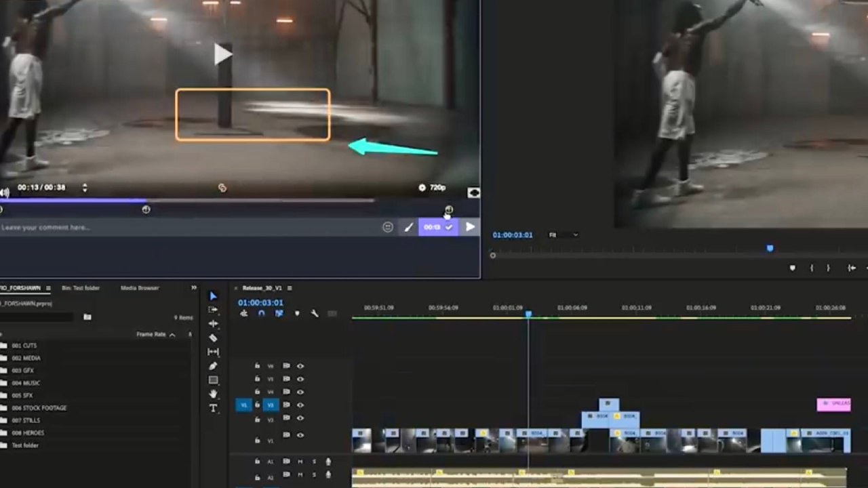The image size is (868, 488).
Task: Click the comment marker under the cursor
Action: (x=448, y=209)
